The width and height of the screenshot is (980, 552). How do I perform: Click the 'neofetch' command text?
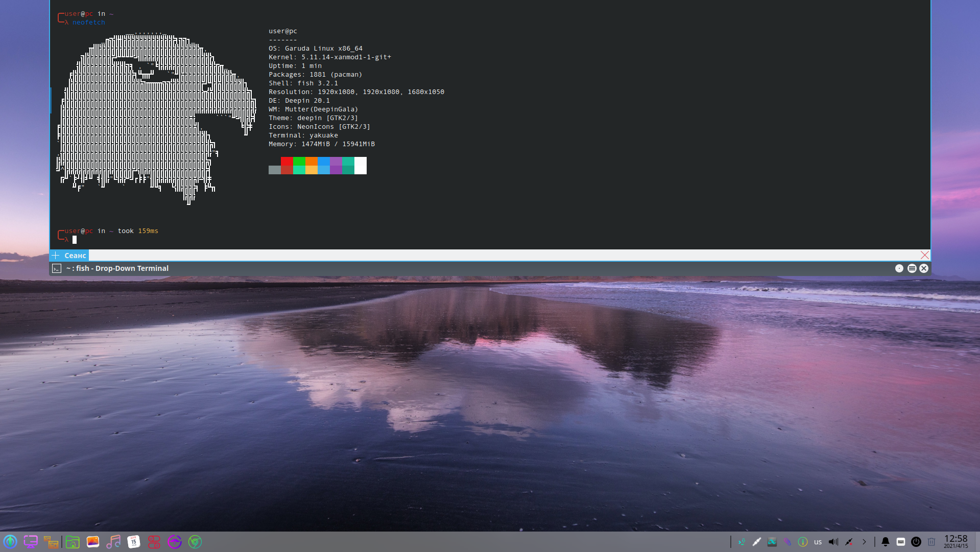coord(89,22)
